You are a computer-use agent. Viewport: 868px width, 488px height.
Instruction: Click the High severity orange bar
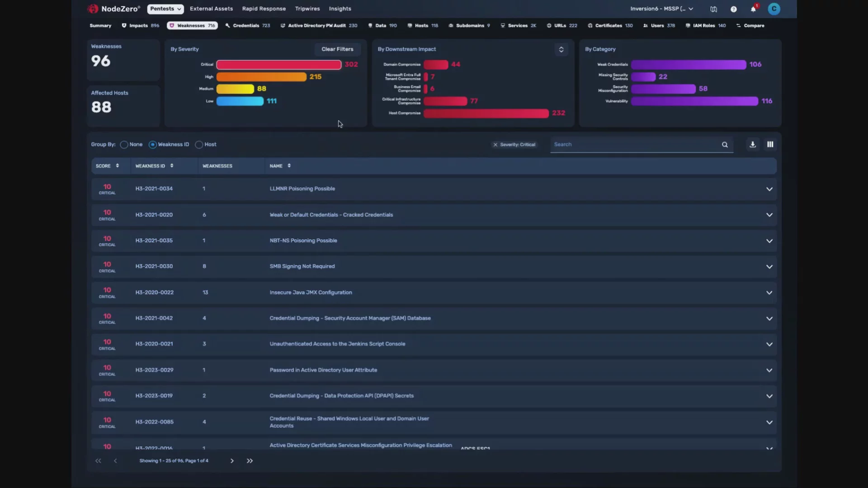pos(261,77)
